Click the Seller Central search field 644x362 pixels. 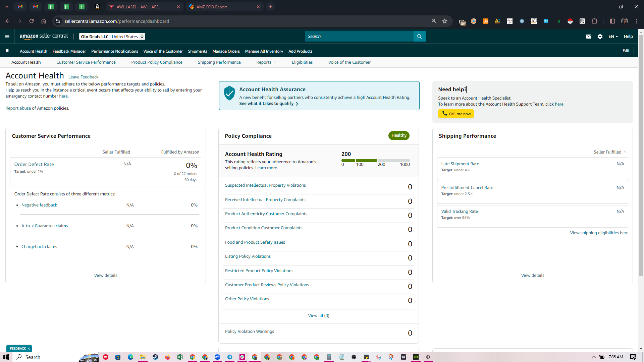(359, 37)
